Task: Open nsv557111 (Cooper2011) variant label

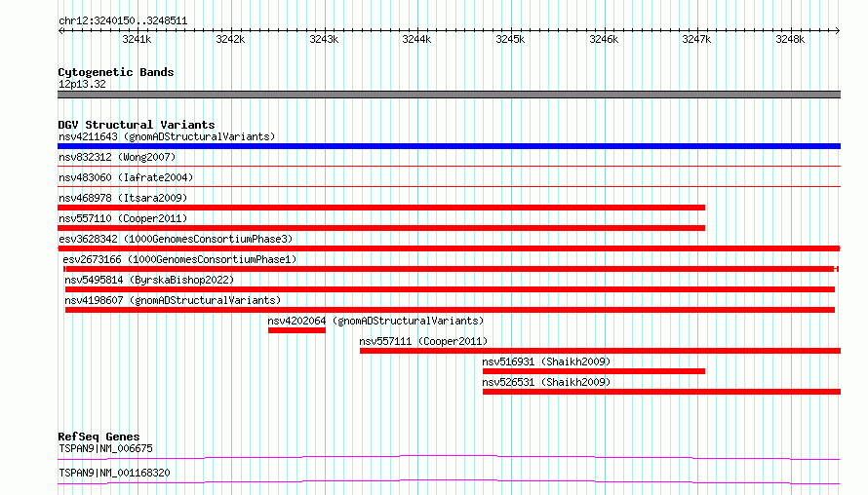Action: pos(423,341)
